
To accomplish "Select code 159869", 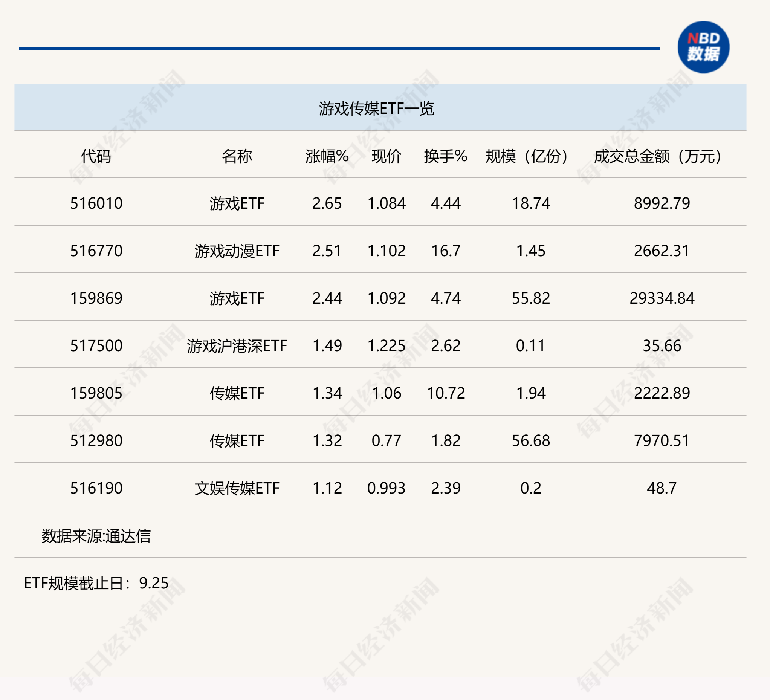I will pyautogui.click(x=96, y=298).
